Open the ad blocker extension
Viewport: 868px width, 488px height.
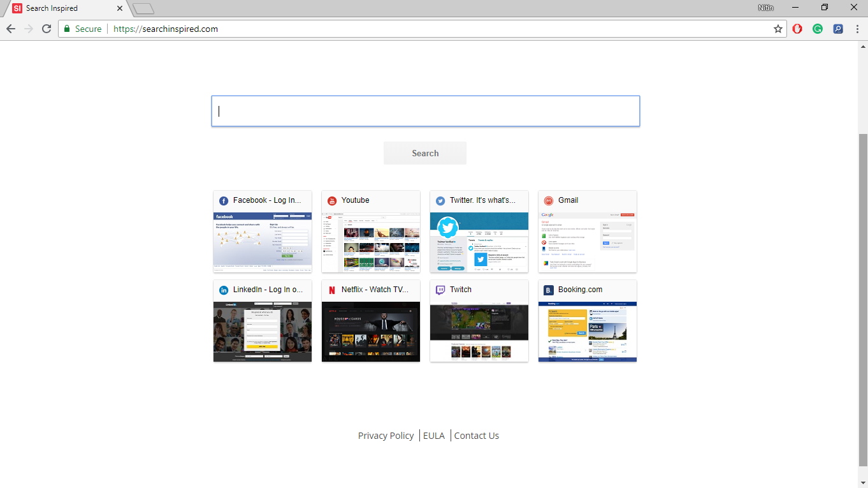pyautogui.click(x=797, y=29)
